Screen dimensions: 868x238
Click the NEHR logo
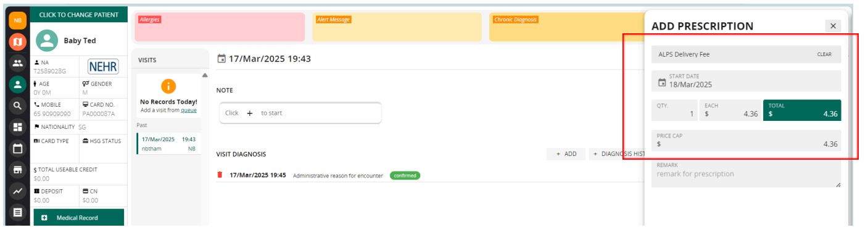[103, 67]
